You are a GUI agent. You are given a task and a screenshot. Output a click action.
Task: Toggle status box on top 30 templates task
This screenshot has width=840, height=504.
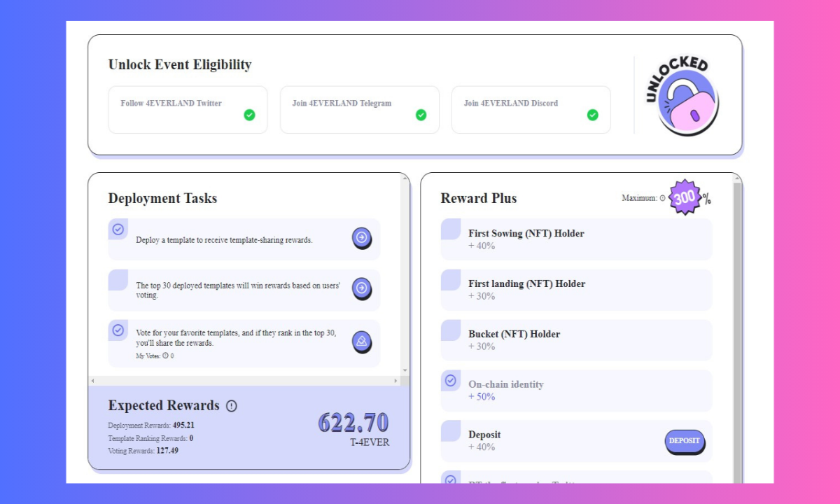click(x=118, y=279)
